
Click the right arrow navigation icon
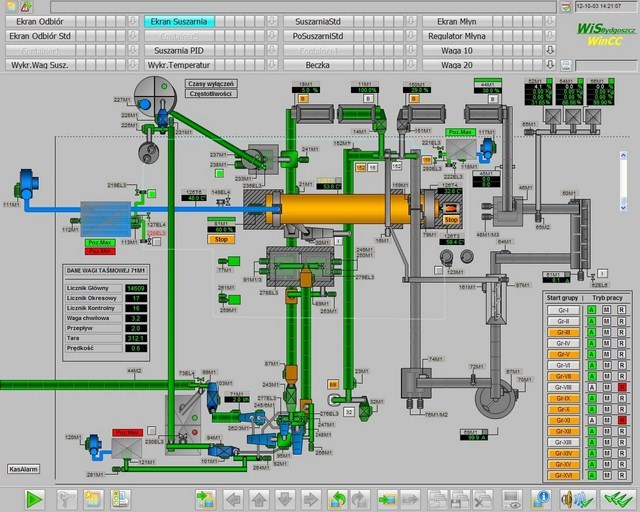point(311,499)
